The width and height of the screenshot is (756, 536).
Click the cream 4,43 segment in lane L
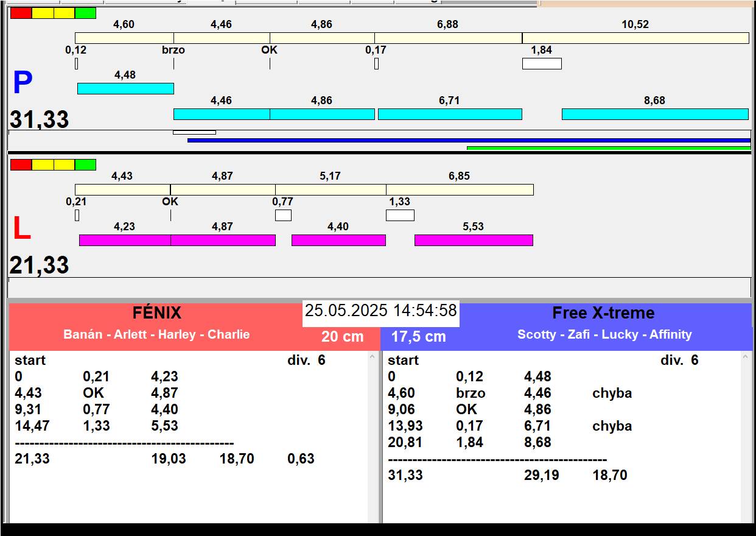click(122, 189)
